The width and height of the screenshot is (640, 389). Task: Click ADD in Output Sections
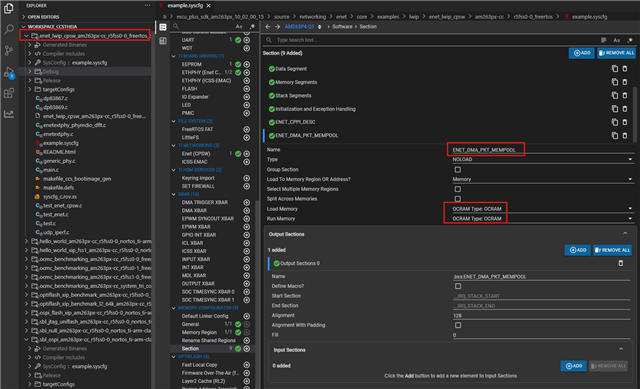(578, 250)
